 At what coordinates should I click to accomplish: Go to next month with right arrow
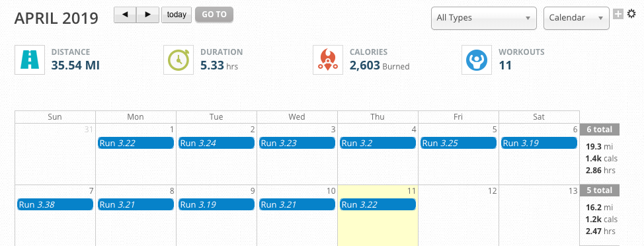click(148, 15)
